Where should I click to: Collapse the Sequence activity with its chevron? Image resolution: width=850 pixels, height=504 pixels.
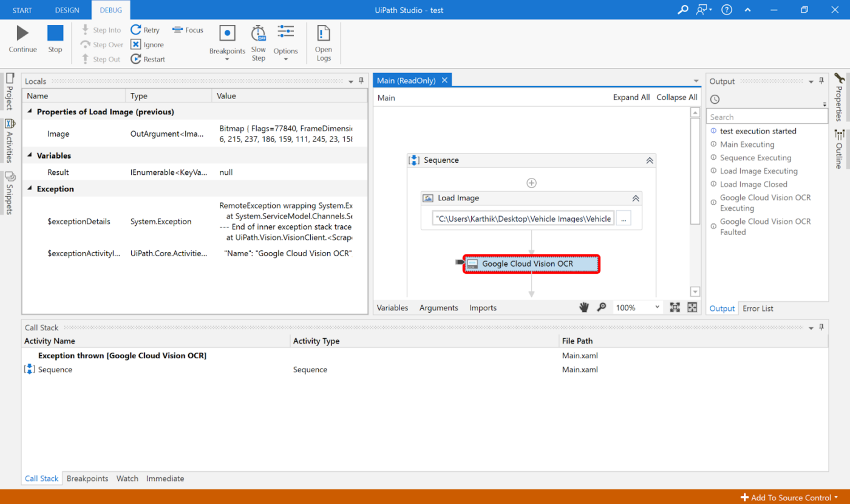[649, 160]
